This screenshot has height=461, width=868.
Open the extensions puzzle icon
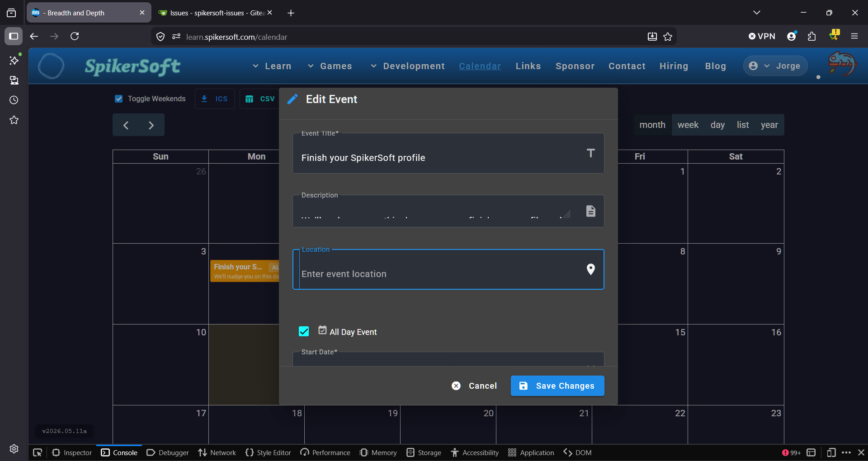tap(812, 36)
